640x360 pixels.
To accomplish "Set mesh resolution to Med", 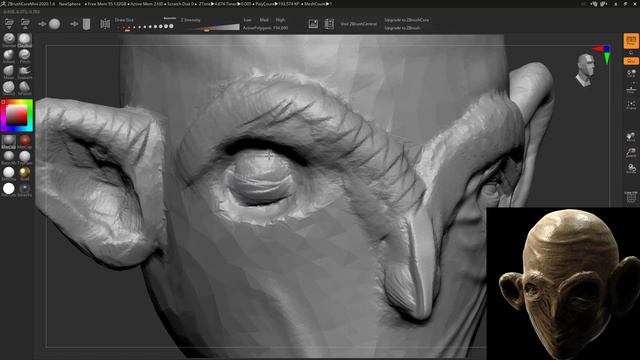I will tap(264, 20).
